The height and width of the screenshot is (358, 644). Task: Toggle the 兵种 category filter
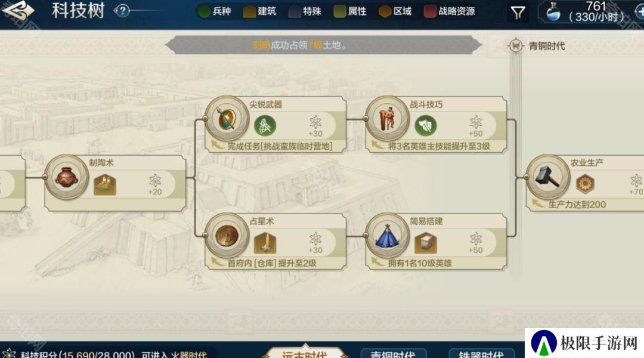(x=215, y=11)
